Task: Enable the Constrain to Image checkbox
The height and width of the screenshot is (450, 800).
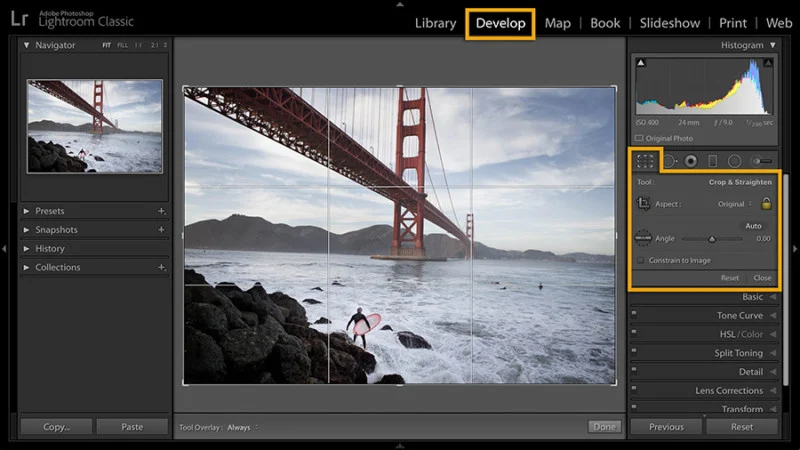Action: coord(640,260)
